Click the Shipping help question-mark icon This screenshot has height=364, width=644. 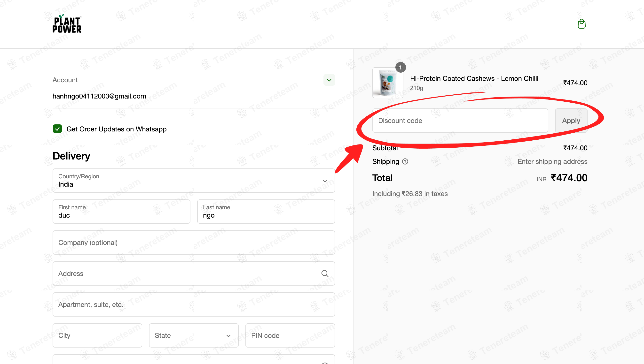click(405, 161)
